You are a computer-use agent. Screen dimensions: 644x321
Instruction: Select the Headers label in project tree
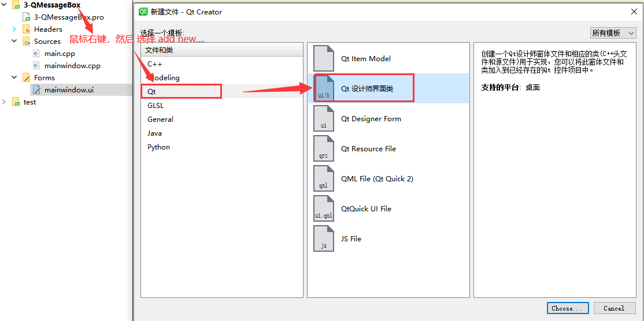(48, 29)
